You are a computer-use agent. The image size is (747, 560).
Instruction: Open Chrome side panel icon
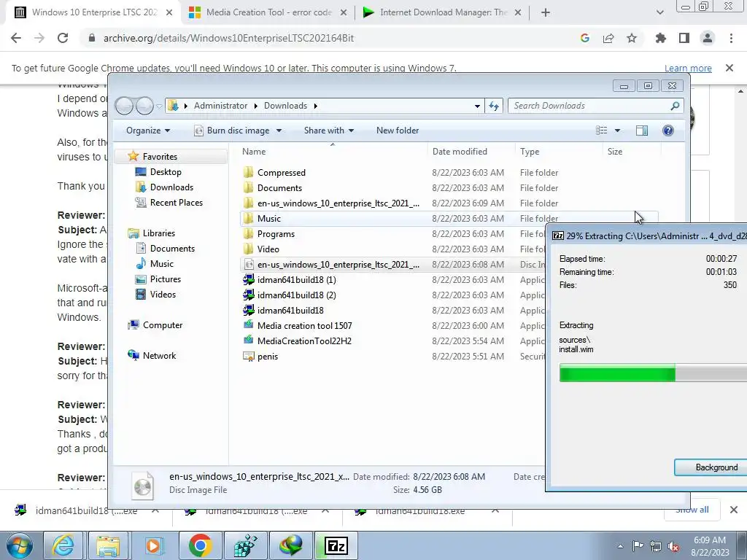684,38
